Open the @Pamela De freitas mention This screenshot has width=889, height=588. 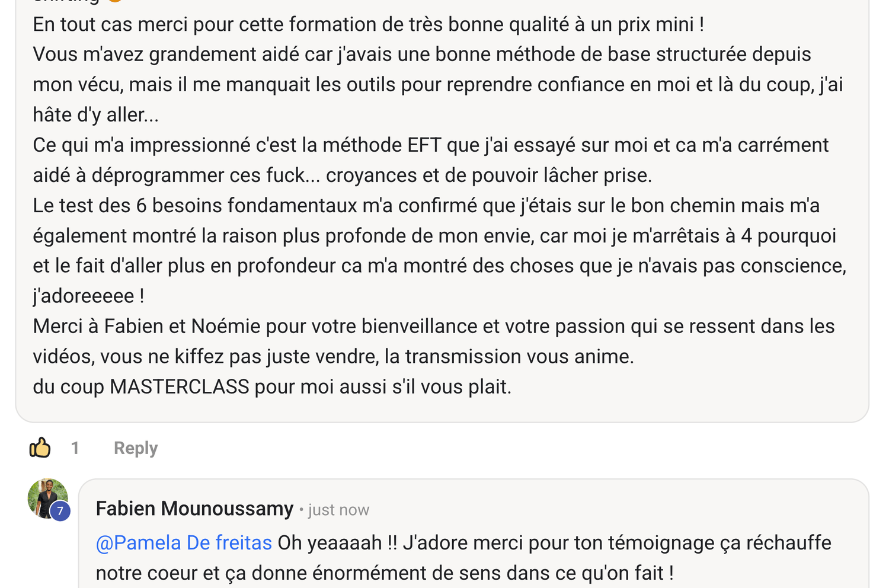[184, 543]
